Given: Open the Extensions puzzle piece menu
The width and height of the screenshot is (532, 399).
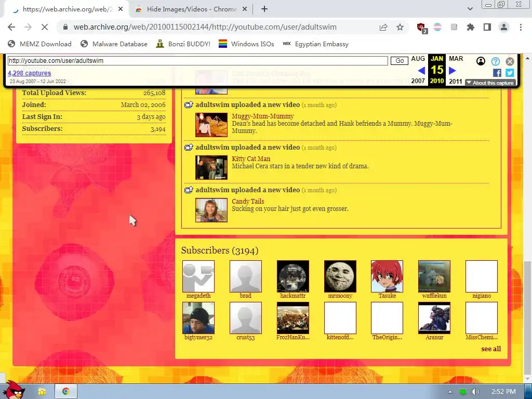Looking at the screenshot, I should tap(471, 27).
